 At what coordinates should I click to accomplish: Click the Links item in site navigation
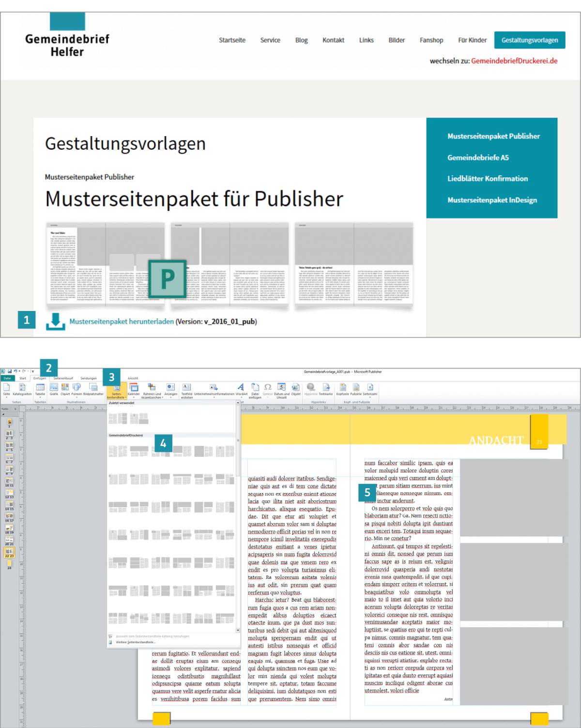point(366,40)
